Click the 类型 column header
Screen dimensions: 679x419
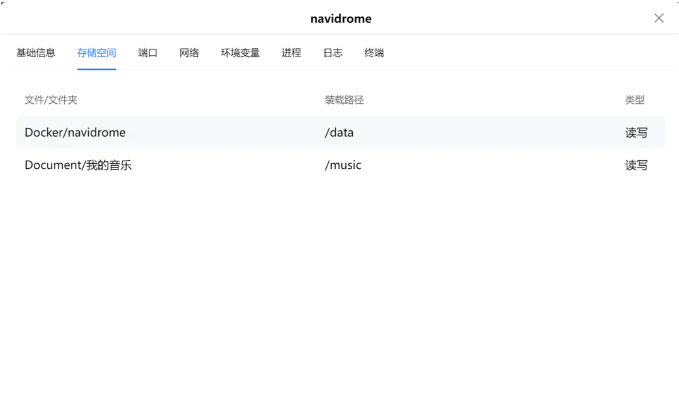[x=635, y=100]
